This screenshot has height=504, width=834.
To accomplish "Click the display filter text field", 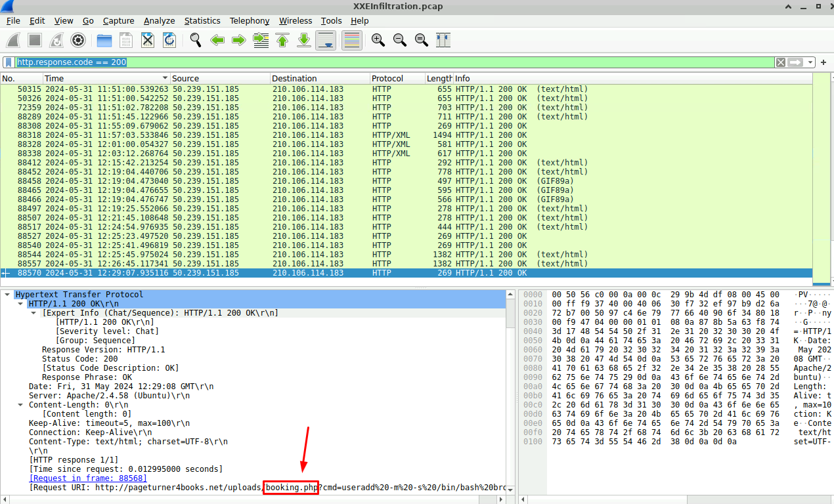I will [394, 62].
